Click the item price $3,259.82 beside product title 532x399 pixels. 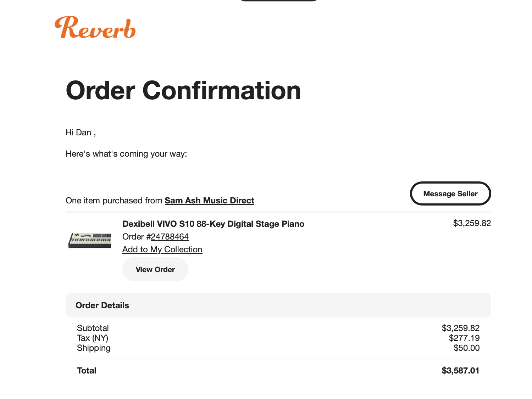[472, 223]
